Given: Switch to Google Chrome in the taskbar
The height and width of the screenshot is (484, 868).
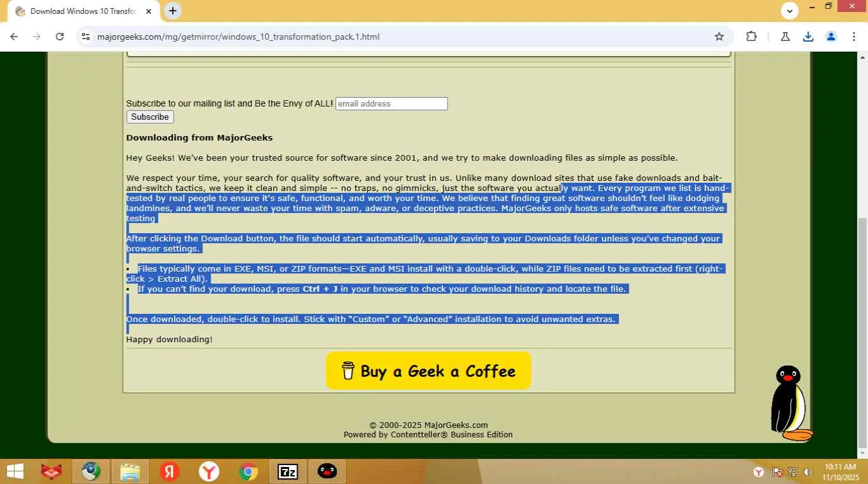Looking at the screenshot, I should [x=249, y=471].
